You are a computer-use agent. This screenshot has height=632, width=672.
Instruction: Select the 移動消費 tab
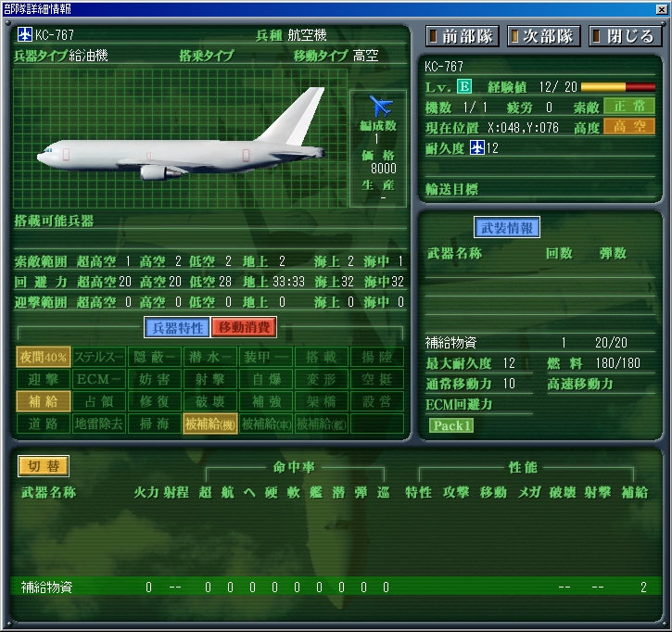pyautogui.click(x=244, y=328)
